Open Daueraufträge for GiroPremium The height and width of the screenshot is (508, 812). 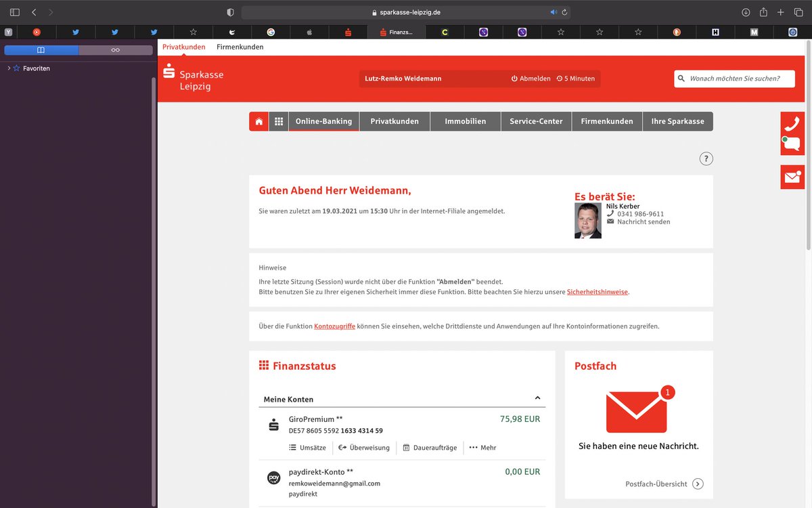tap(430, 448)
